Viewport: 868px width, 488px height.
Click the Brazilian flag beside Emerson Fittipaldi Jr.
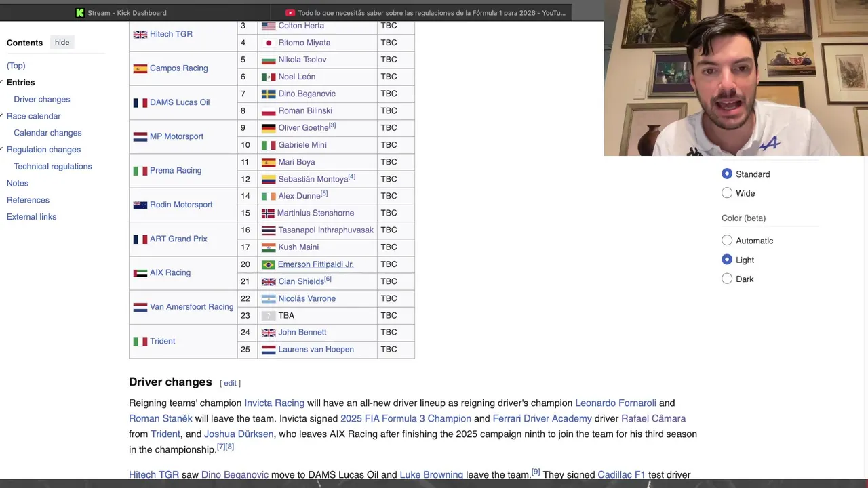point(268,265)
